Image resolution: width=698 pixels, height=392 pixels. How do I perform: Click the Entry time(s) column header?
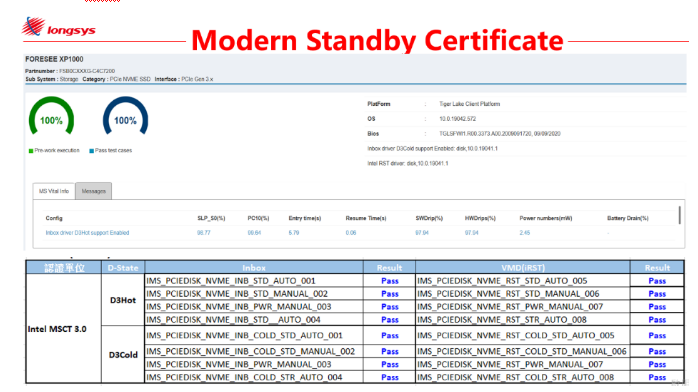[304, 218]
